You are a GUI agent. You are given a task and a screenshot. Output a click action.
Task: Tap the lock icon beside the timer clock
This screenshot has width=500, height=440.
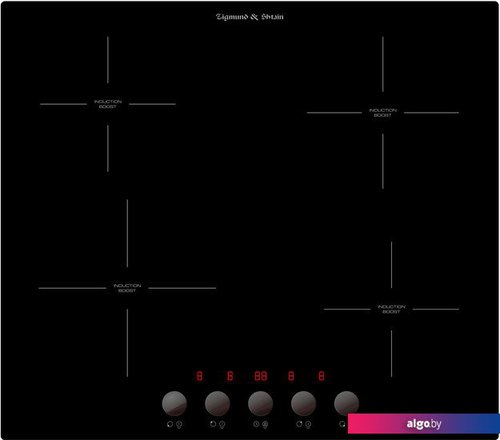coord(265,425)
